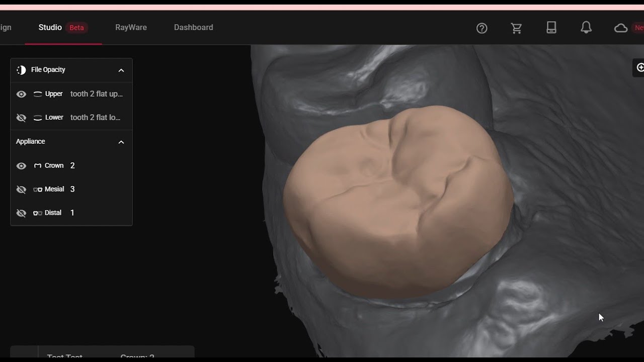Click the File Opacity half-circle icon
The width and height of the screenshot is (644, 362).
21,70
